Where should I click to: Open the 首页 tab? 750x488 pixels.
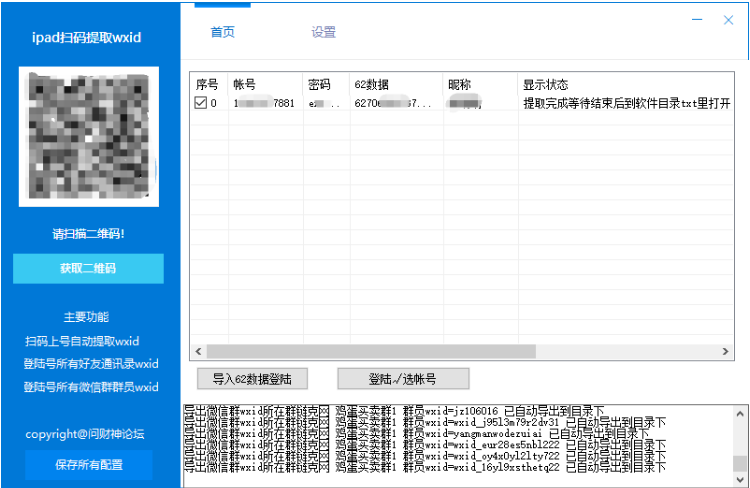tap(222, 32)
